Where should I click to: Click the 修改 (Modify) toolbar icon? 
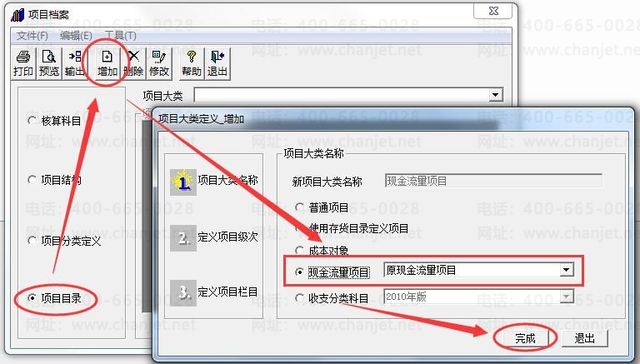pos(159,63)
